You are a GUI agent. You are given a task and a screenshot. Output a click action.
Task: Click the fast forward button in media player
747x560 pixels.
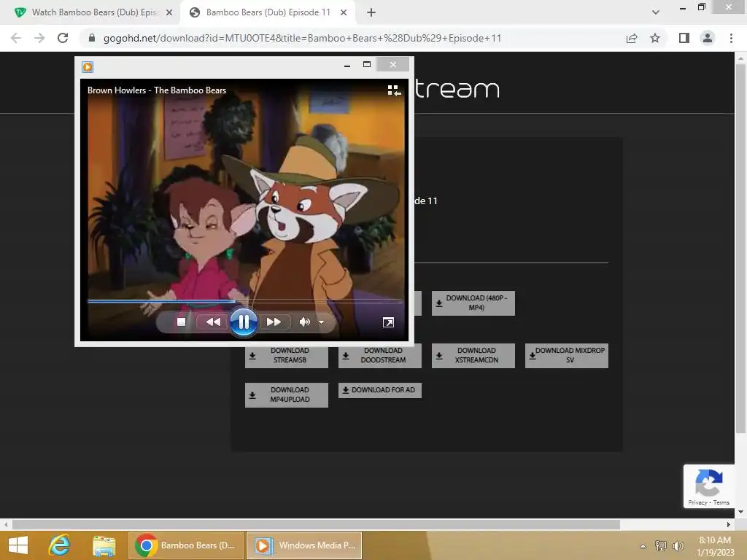point(274,322)
